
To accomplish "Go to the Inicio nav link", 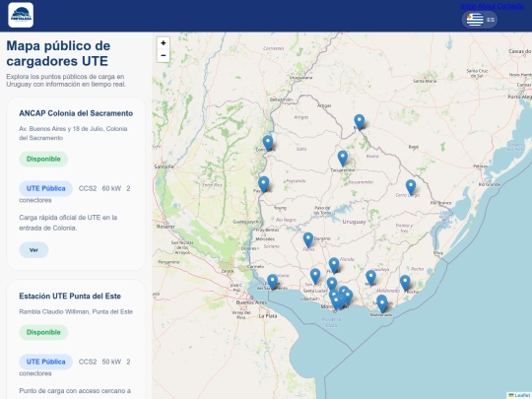I will [x=469, y=6].
